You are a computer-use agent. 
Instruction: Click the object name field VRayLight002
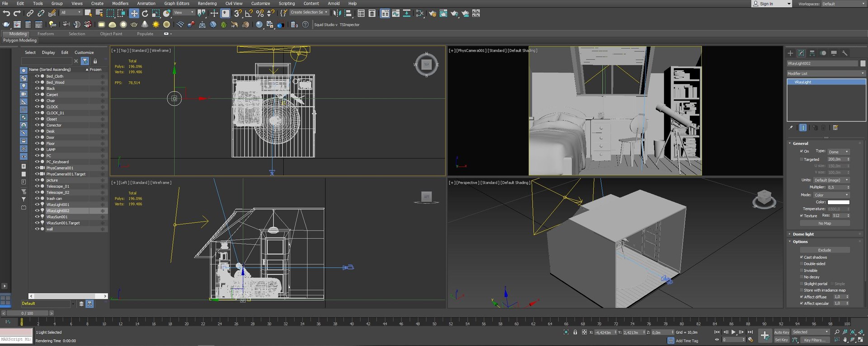coord(823,63)
